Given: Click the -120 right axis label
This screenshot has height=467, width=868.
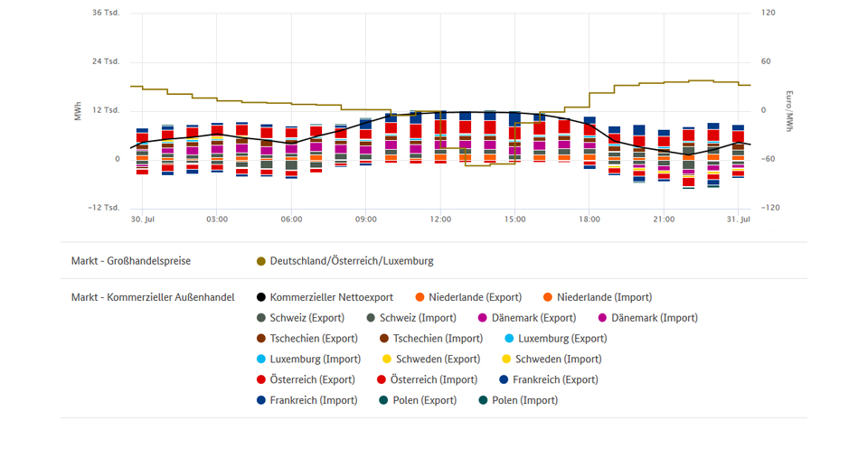Looking at the screenshot, I should coord(770,208).
